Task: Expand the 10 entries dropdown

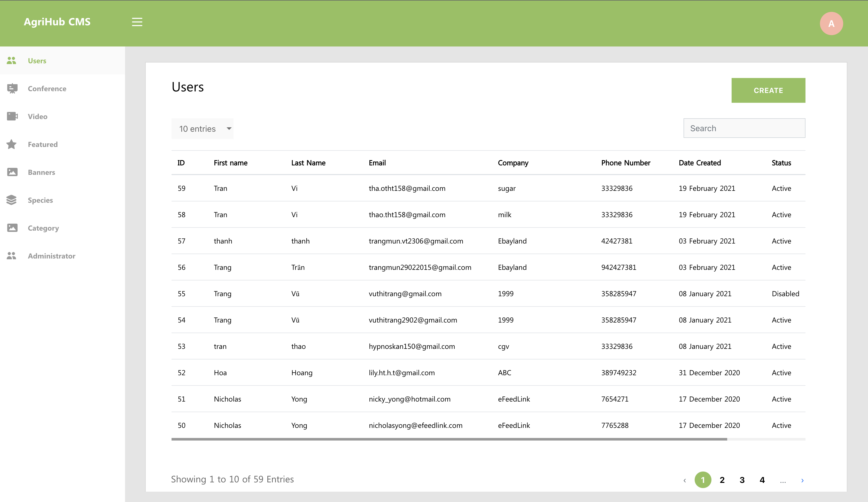Action: pos(202,129)
